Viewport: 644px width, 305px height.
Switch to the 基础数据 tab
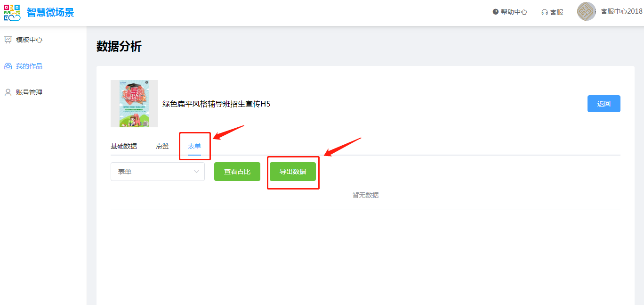[x=124, y=146]
